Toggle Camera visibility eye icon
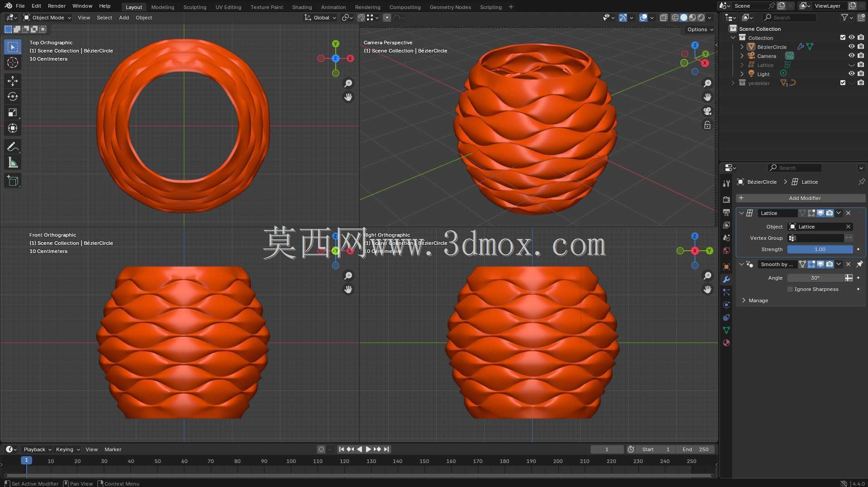This screenshot has width=868, height=487. [852, 56]
